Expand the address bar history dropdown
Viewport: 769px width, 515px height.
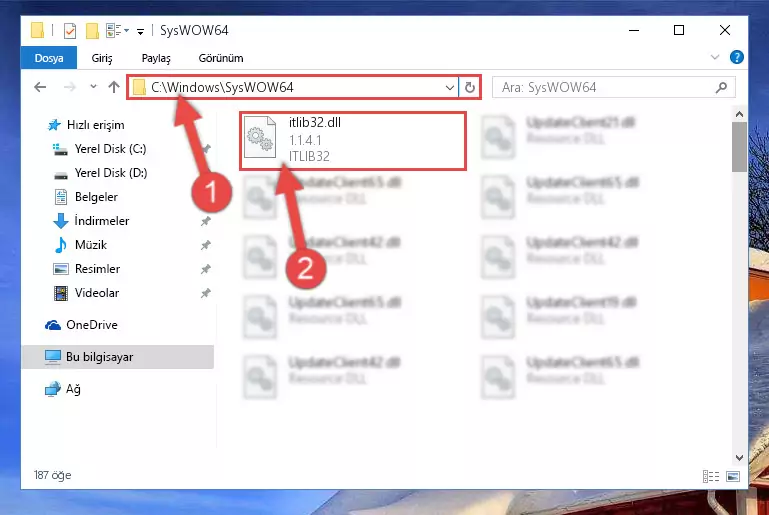coord(449,88)
